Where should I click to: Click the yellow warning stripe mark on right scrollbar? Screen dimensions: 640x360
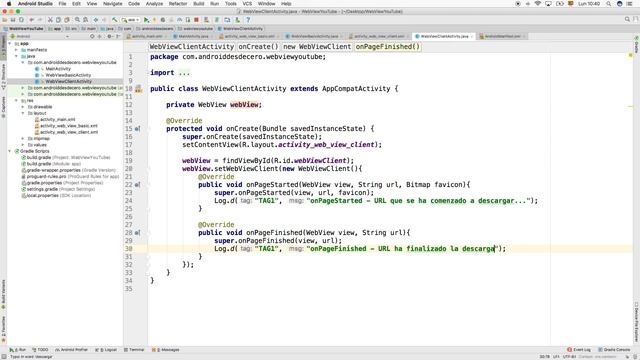point(631,107)
